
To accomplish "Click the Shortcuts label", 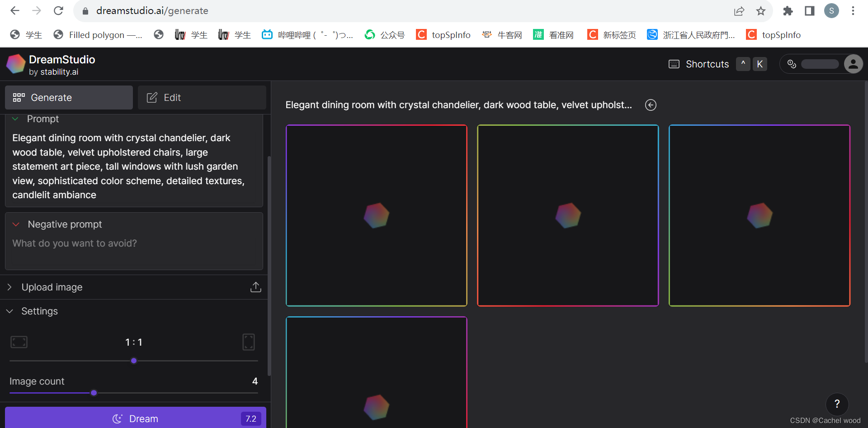I will click(707, 64).
